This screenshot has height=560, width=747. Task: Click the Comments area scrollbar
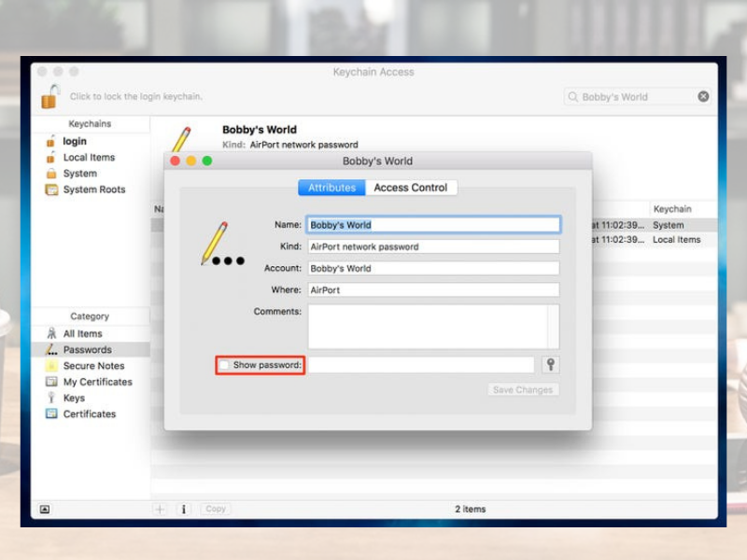tap(554, 327)
